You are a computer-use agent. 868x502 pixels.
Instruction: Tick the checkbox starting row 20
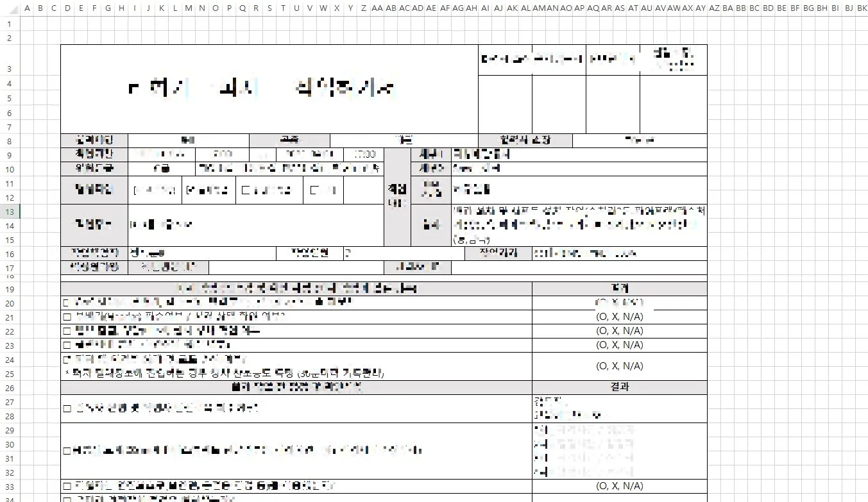(66, 303)
